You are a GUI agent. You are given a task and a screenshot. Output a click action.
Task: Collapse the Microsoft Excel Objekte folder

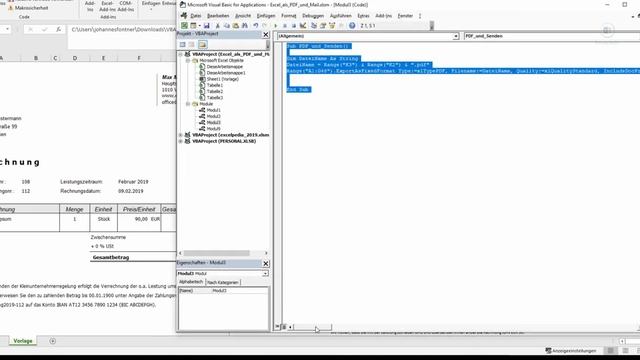(x=188, y=60)
